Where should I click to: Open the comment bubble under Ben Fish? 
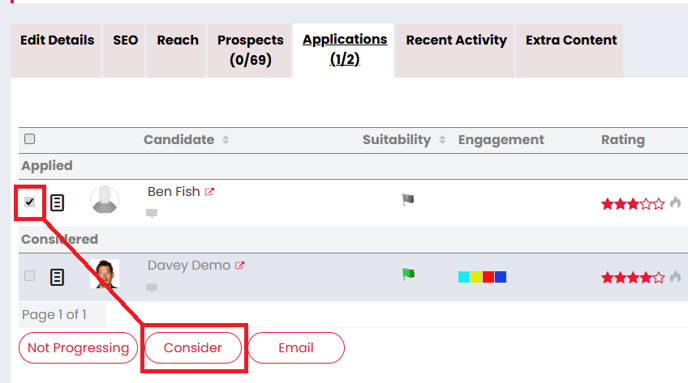[x=152, y=213]
